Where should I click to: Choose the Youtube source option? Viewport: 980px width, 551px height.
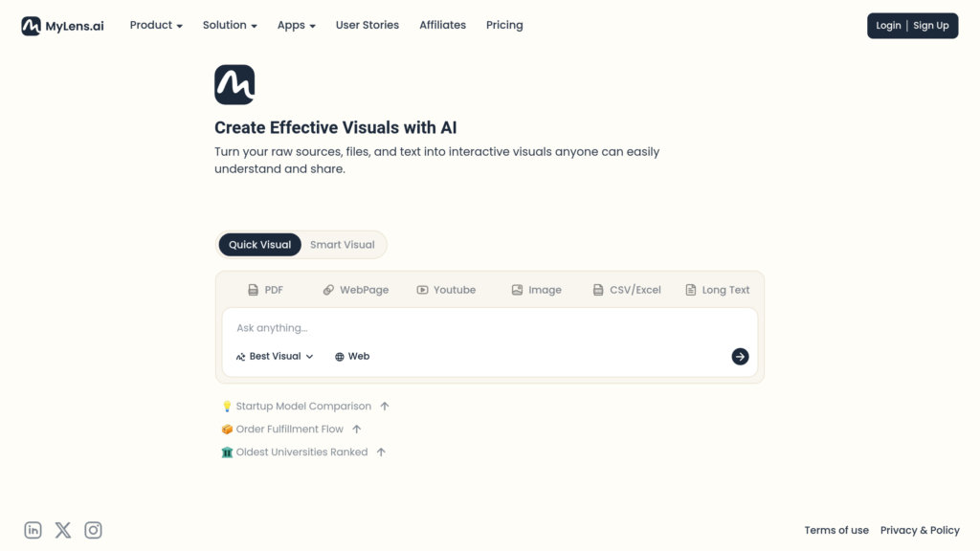(446, 290)
